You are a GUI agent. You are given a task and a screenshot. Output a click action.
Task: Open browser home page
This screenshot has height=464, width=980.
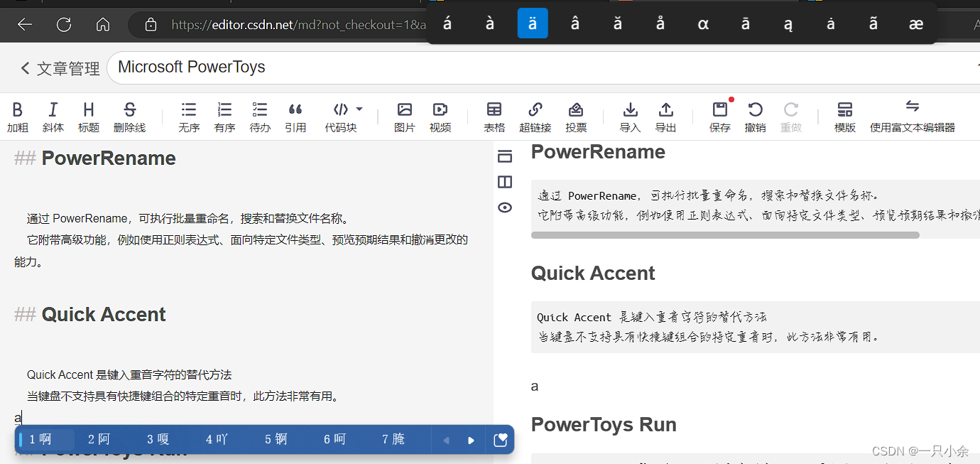point(103,25)
